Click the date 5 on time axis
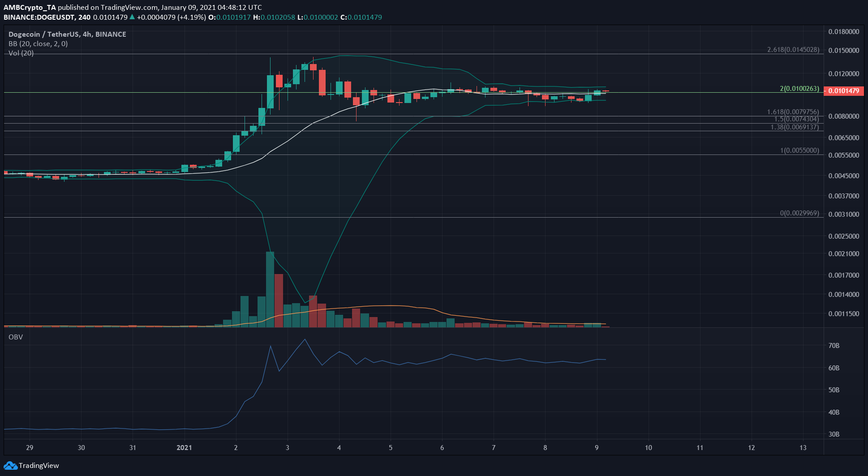Viewport: 868px width, 476px height. (x=391, y=448)
